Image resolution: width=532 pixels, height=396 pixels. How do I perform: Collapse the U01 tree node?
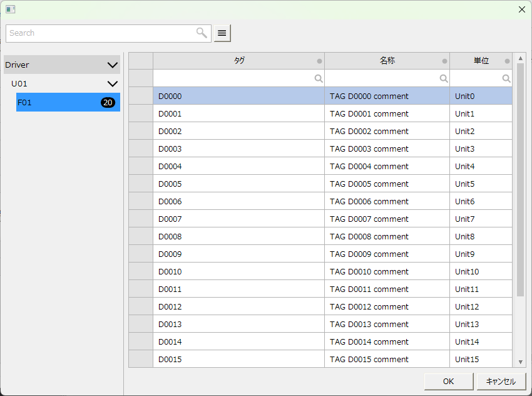click(x=113, y=83)
